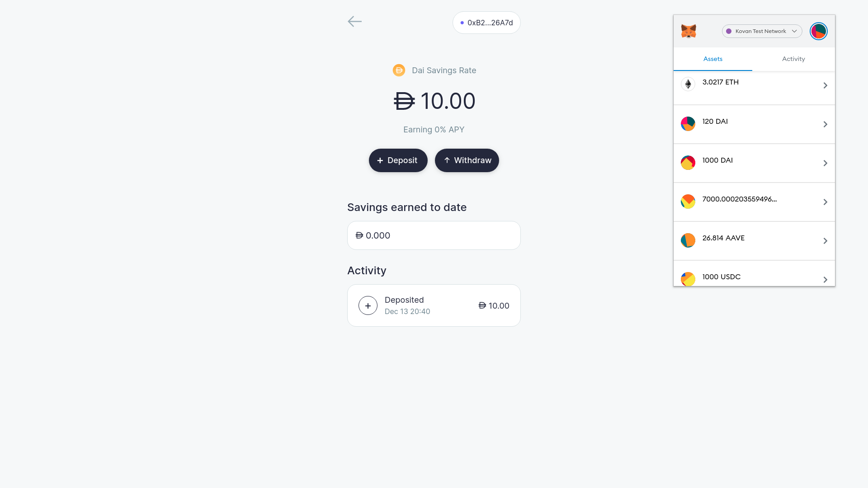Expand the 26.814 AAVE asset chevron
The height and width of the screenshot is (488, 868).
(x=825, y=241)
